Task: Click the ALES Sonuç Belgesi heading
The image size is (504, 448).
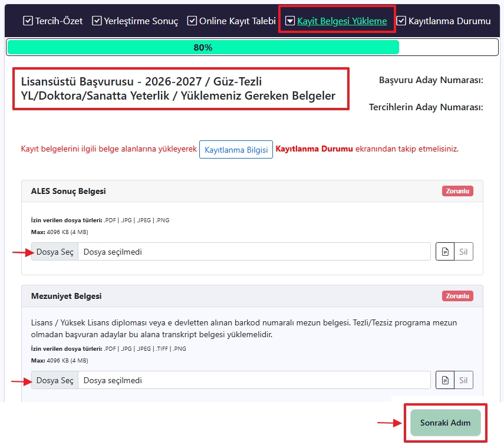Action: pyautogui.click(x=68, y=191)
